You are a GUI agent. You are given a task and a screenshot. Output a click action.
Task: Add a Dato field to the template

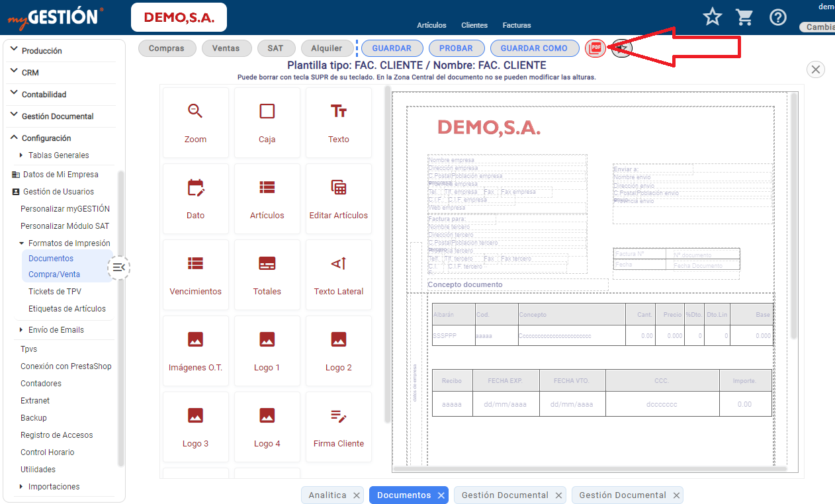[195, 198]
